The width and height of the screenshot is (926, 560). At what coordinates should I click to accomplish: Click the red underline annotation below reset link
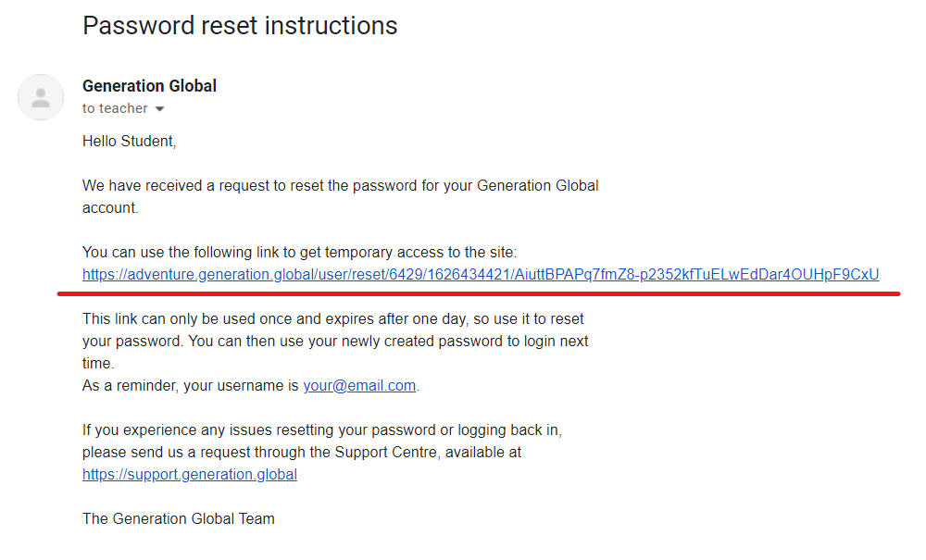click(x=479, y=293)
